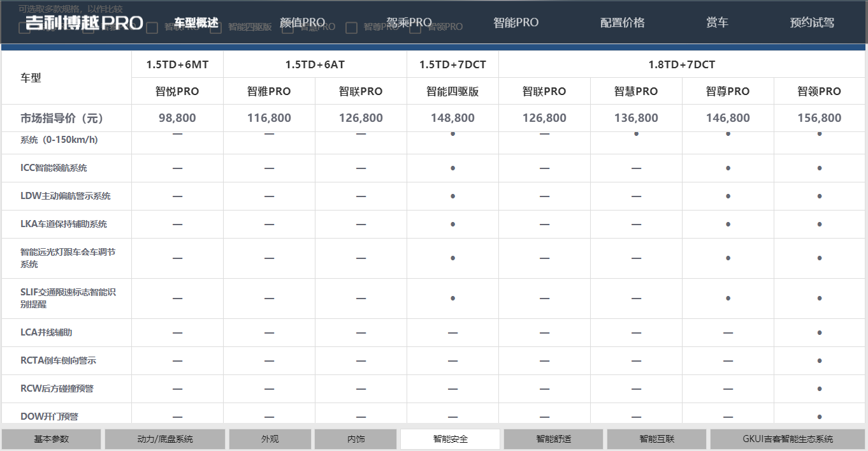This screenshot has height=451, width=868.
Task: Open the 车型概述 nav item
Action: tap(196, 23)
